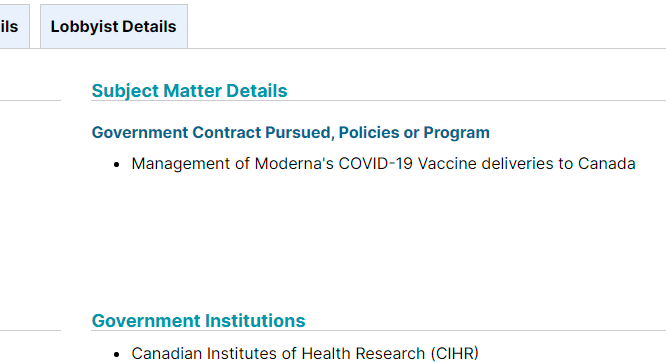Click the "COVID-19" text in the subject line
This screenshot has width=666, height=362.
click(375, 164)
